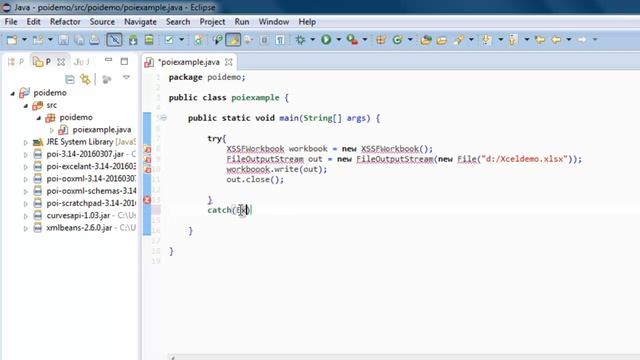Click the Print toolbar icon
The image size is (640, 360).
coord(94,40)
